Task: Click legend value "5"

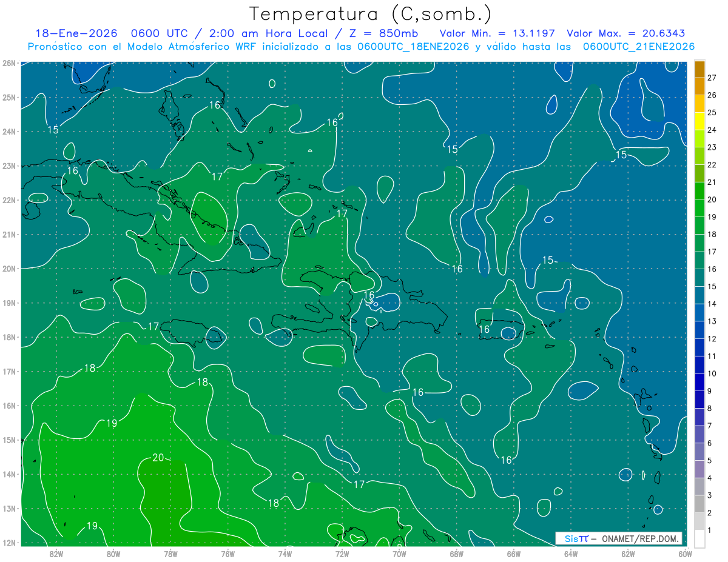Action: pos(710,461)
